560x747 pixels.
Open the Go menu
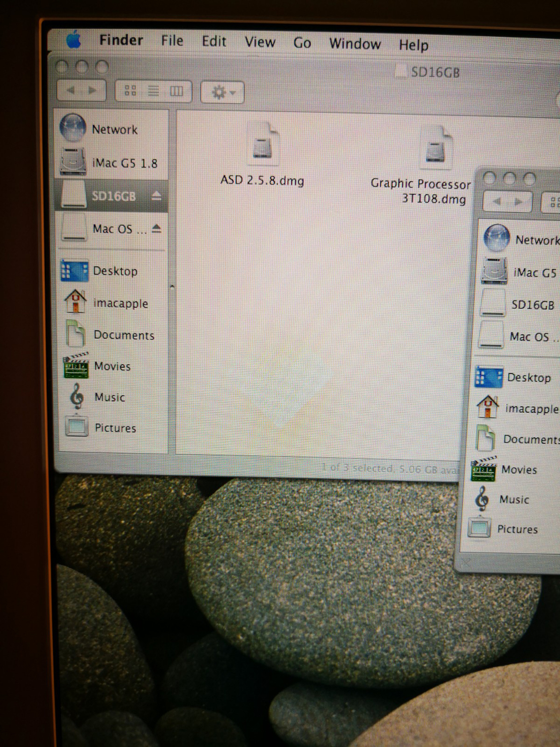302,43
